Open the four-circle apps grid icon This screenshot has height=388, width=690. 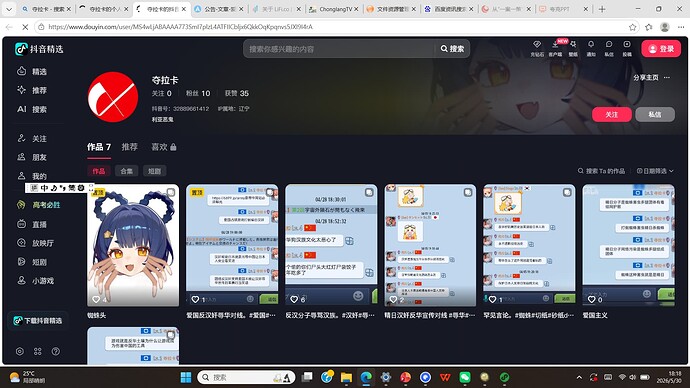(x=38, y=351)
